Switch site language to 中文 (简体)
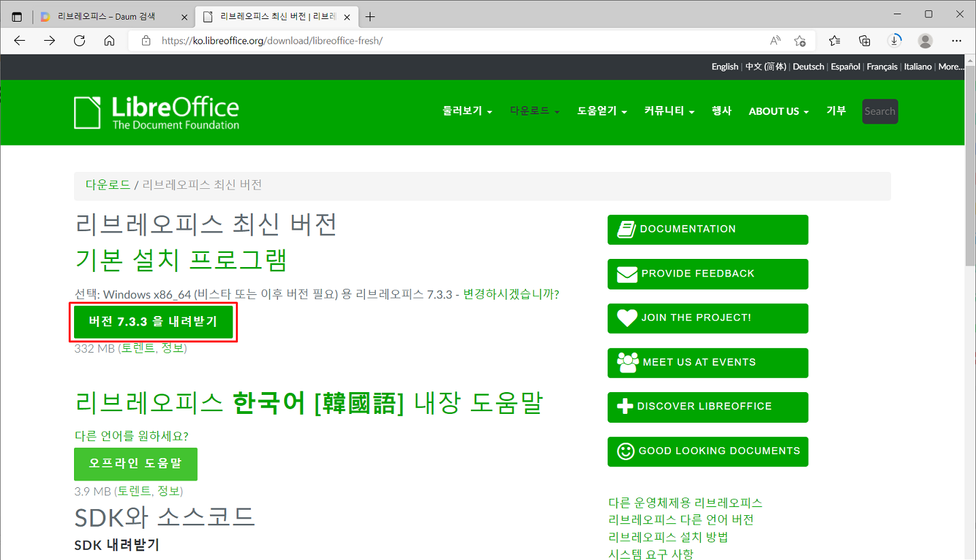The height and width of the screenshot is (560, 976). (x=766, y=67)
